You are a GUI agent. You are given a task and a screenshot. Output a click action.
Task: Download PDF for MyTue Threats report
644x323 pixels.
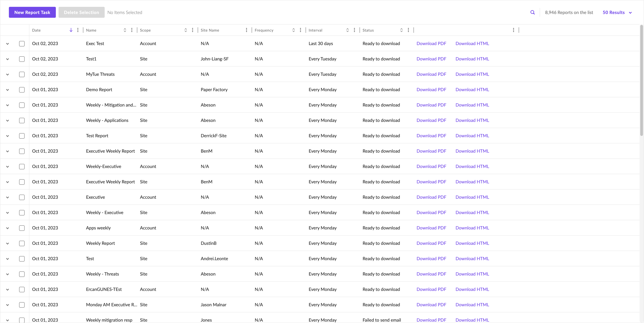(x=431, y=74)
